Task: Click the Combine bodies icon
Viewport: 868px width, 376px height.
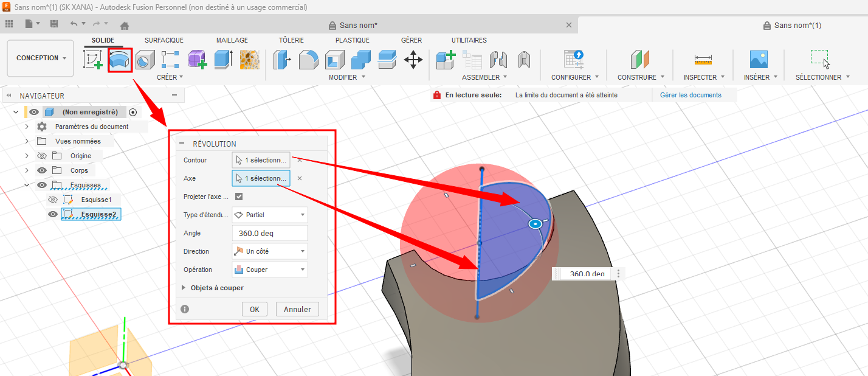Action: [361, 60]
